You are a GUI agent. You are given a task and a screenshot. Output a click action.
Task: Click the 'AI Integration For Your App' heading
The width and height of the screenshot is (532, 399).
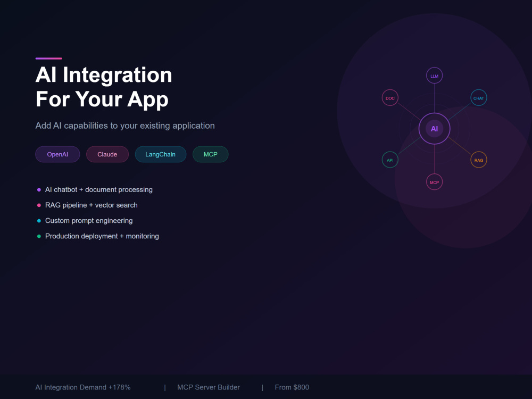pyautogui.click(x=104, y=87)
